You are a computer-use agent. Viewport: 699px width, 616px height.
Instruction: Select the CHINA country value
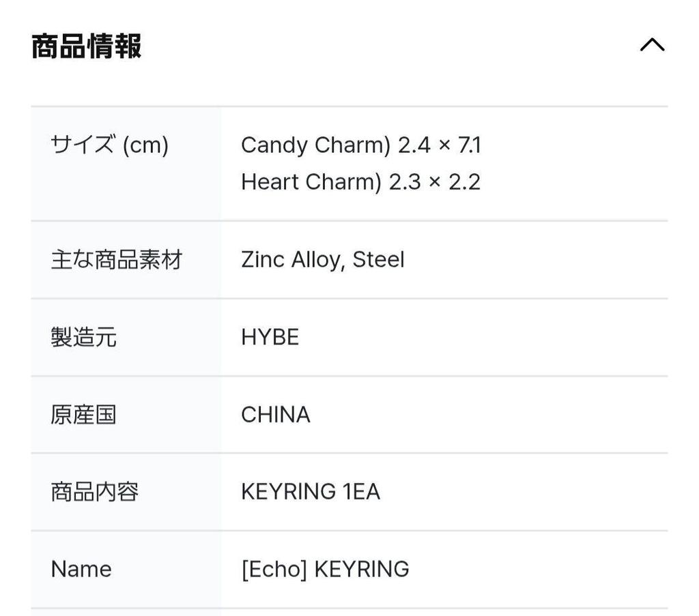pos(275,415)
